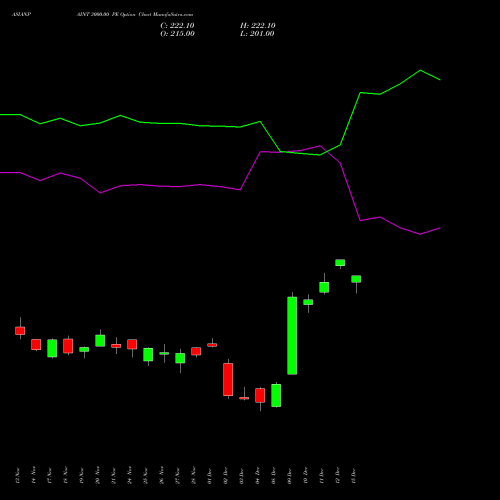Select the 02 Dec date label
The width and height of the screenshot is (500, 500).
click(x=226, y=475)
